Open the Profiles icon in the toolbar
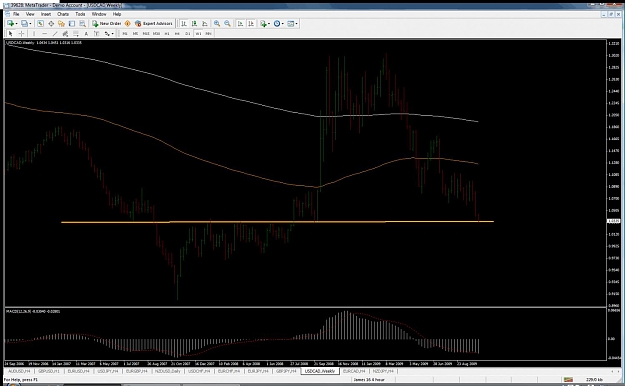 [24, 24]
